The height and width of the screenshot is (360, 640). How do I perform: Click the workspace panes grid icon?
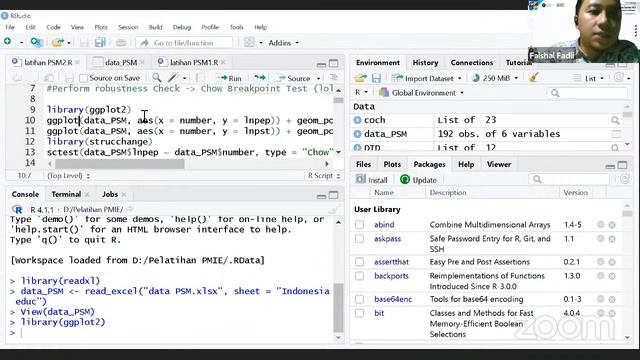[249, 42]
